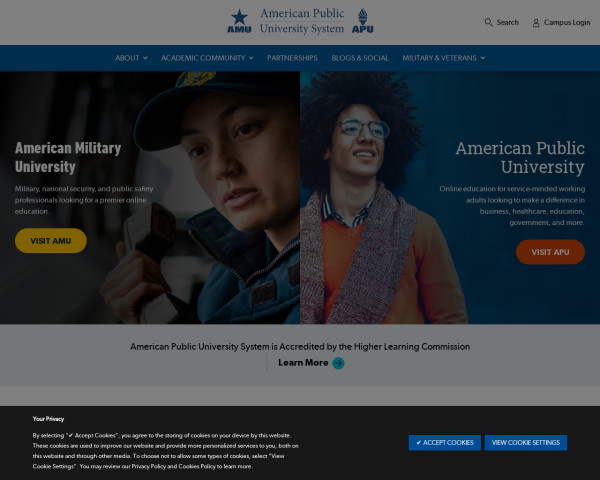
Task: Click the Visit AMU button
Action: tap(51, 241)
